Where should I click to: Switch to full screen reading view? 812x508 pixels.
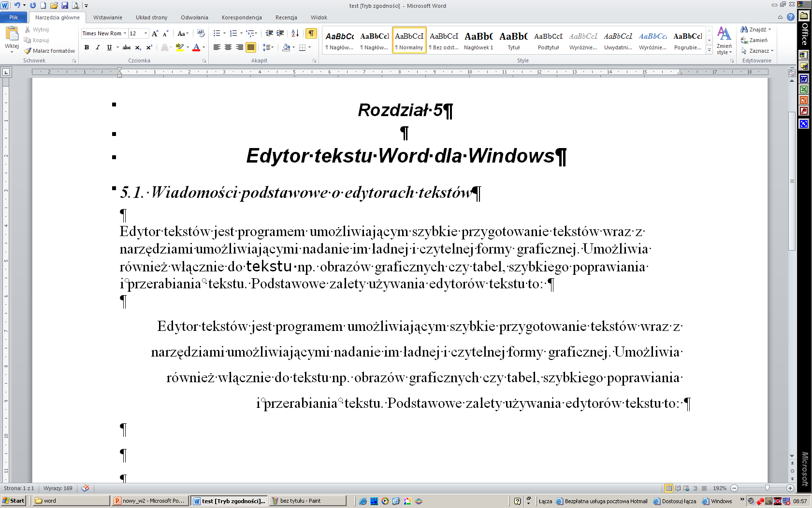click(x=678, y=488)
